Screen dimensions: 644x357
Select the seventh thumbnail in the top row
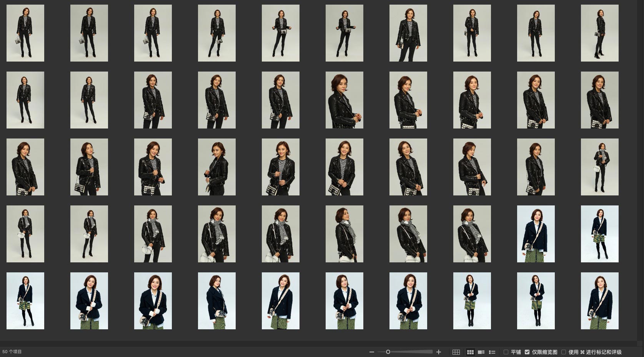[x=408, y=33]
